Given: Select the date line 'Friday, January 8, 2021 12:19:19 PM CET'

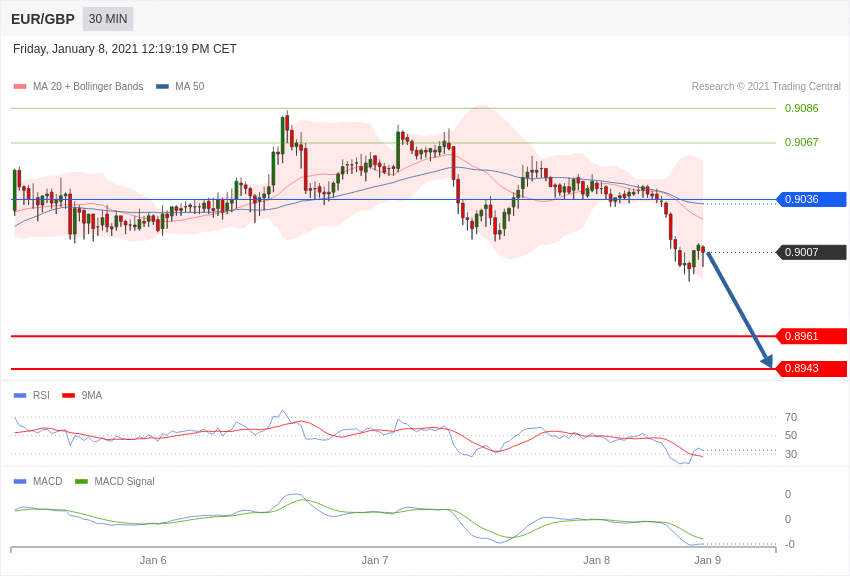Looking at the screenshot, I should click(x=125, y=49).
